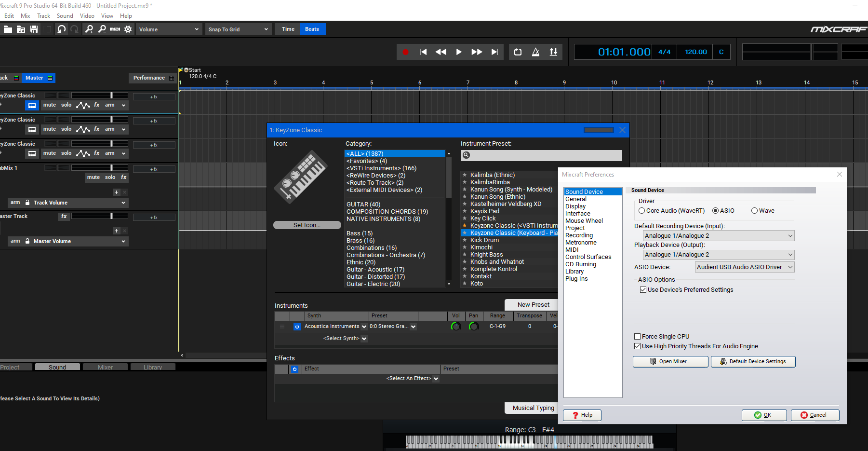Open MIDI icon in the toolbar
The height and width of the screenshot is (451, 868).
[115, 29]
